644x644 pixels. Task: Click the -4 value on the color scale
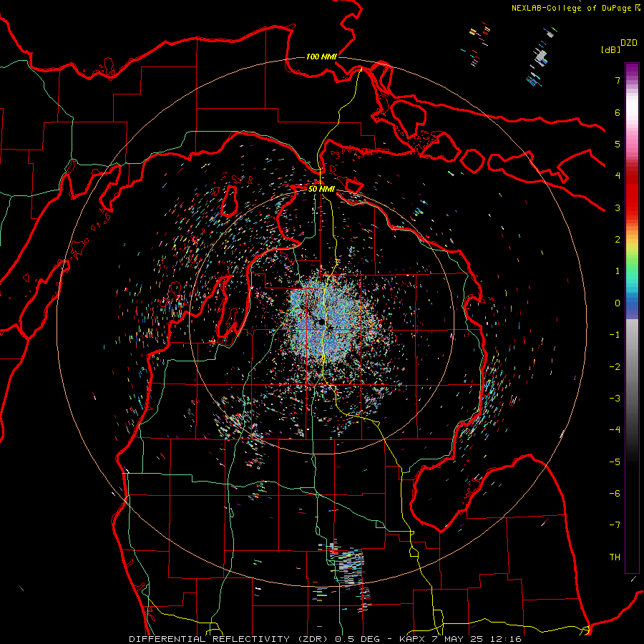point(615,430)
